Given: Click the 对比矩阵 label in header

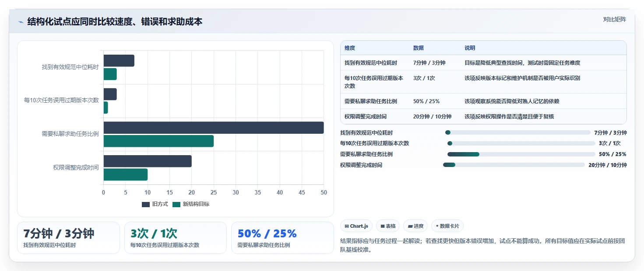Looking at the screenshot, I should pos(614,19).
